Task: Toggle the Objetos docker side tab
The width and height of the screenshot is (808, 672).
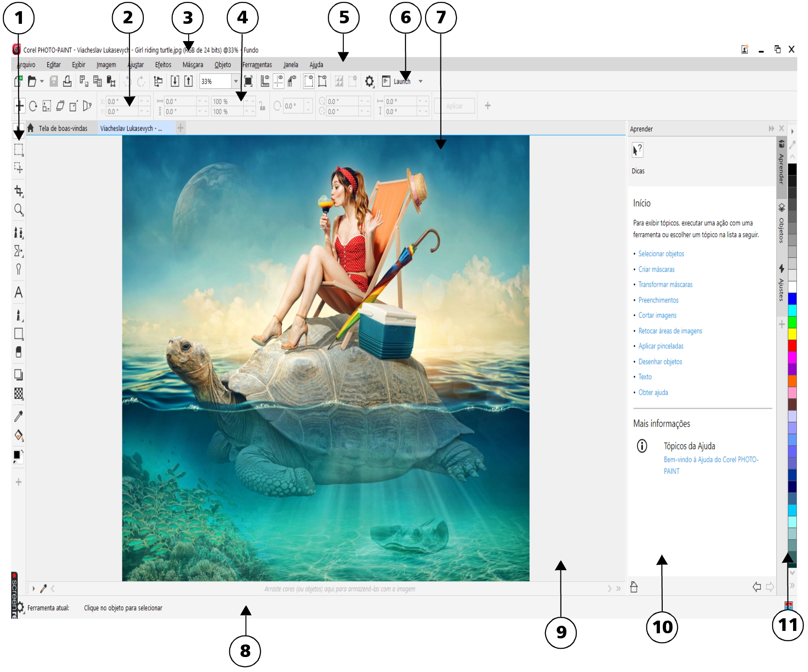Action: point(781,224)
